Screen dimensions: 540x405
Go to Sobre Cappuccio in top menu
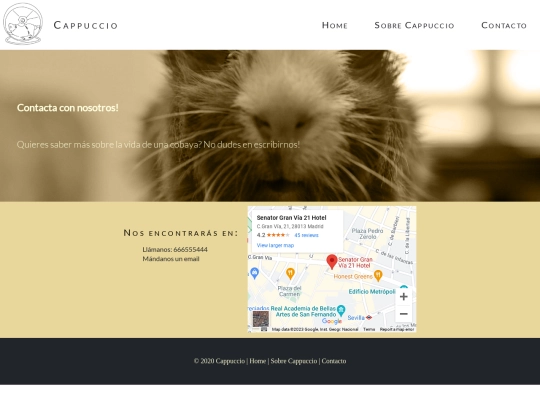414,25
